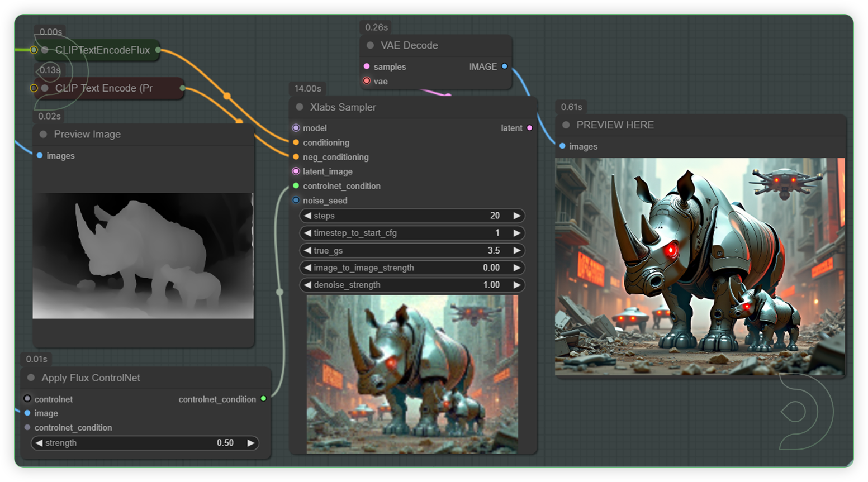Select the CLIPTextEncodeFlux yellow input socket

pyautogui.click(x=34, y=50)
